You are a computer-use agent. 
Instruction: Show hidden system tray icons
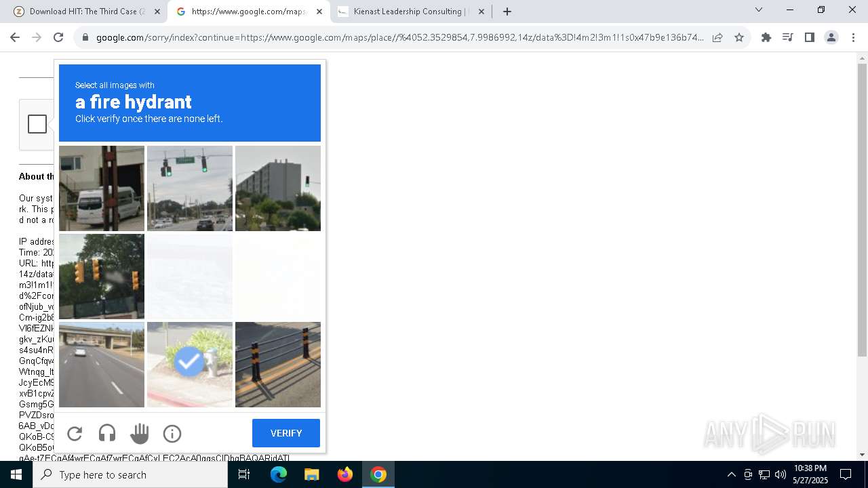click(x=731, y=474)
